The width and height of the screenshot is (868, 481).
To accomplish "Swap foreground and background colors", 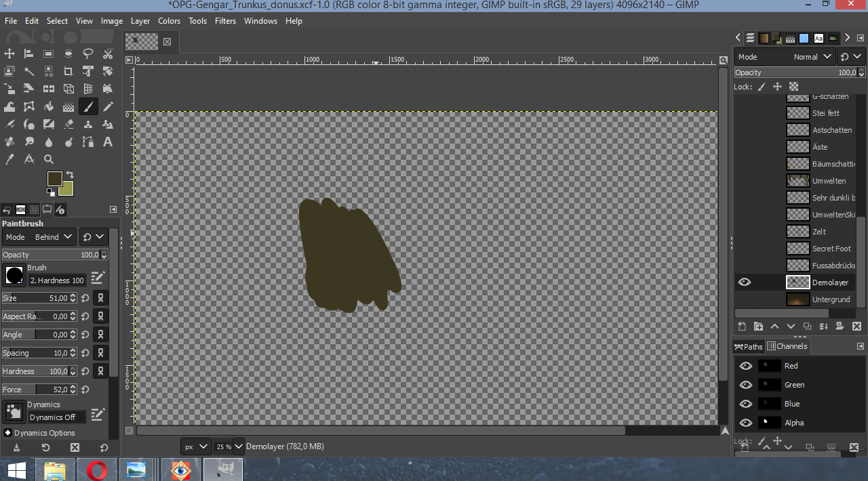I will [69, 175].
